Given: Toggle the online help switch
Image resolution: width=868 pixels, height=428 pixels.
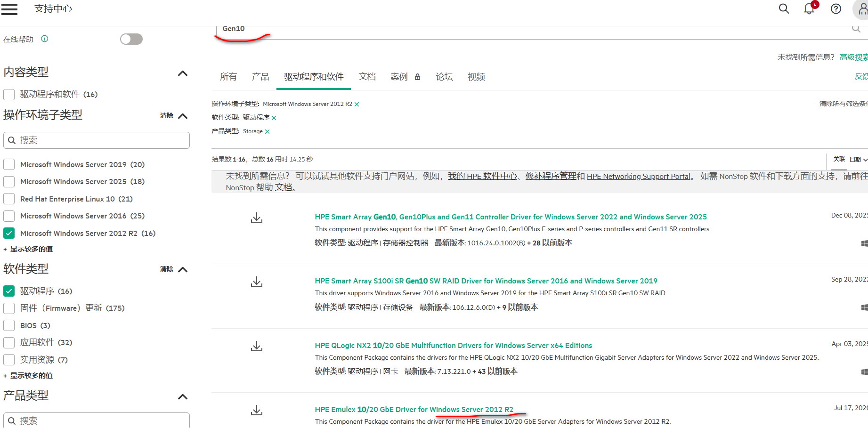Looking at the screenshot, I should (x=131, y=39).
